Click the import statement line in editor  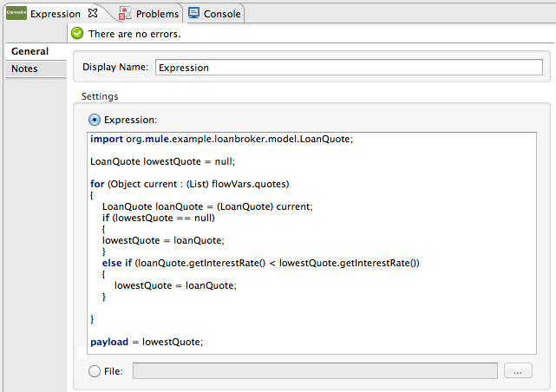coord(221,139)
